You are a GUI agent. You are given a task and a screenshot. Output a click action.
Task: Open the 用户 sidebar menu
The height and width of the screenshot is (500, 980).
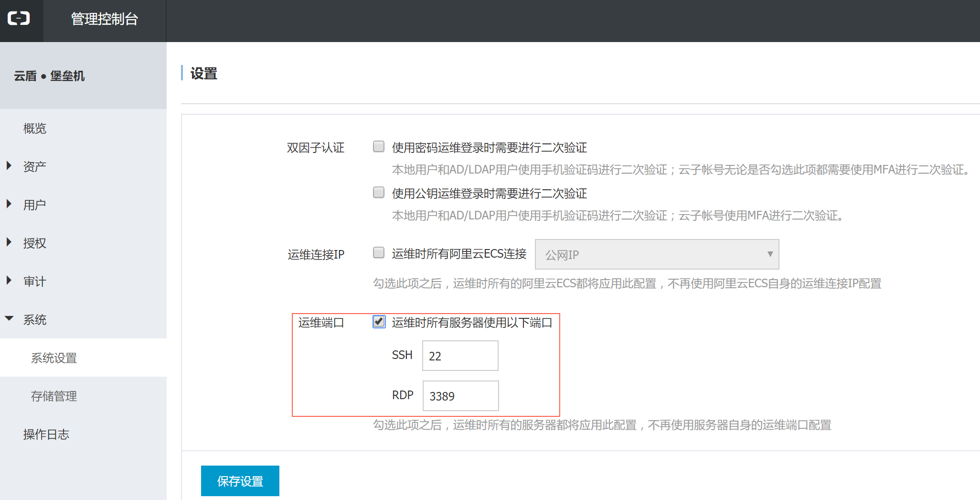35,205
